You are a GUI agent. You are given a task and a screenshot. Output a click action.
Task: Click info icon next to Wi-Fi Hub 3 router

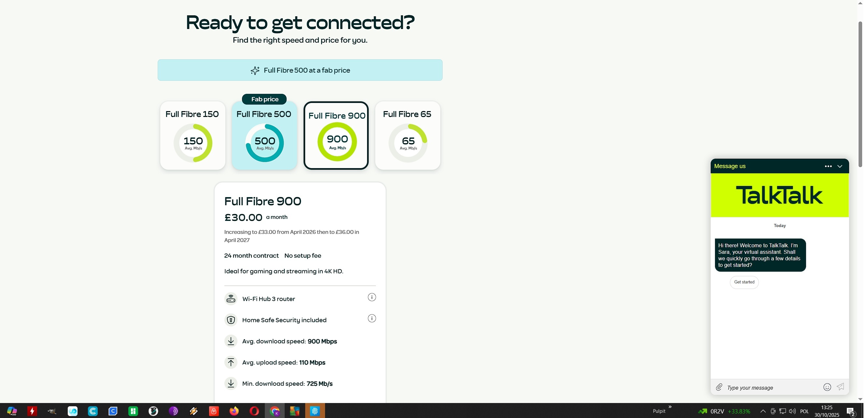tap(372, 297)
